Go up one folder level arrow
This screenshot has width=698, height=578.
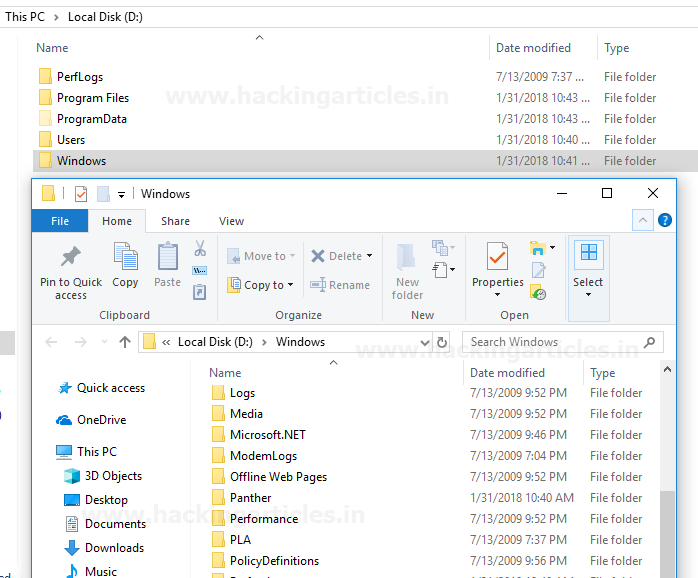[x=125, y=342]
